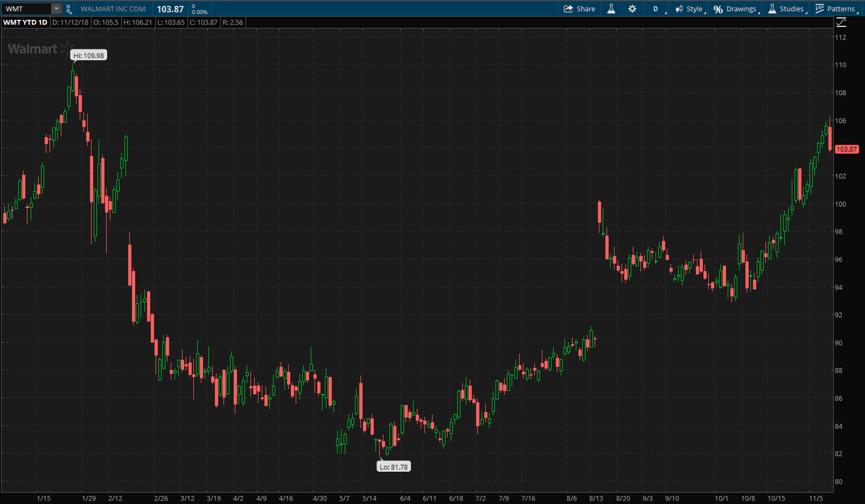Click the price axis settings icon below Patterns
This screenshot has width=865, height=504.
pos(842,22)
